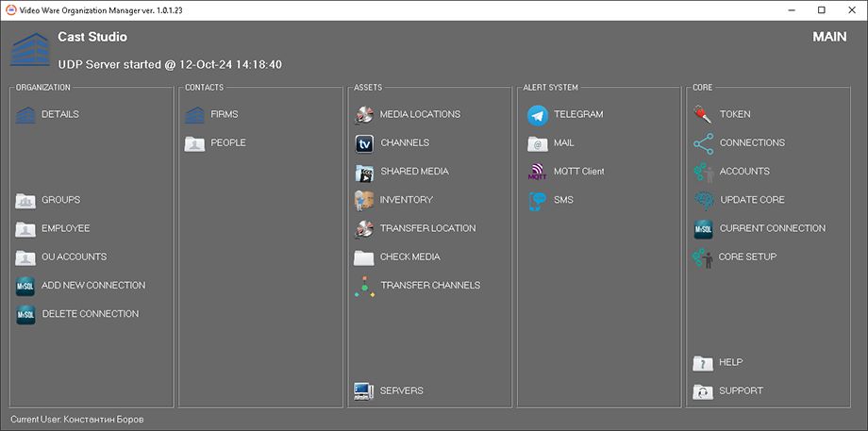Open the Telegram paper plane icon

pyautogui.click(x=538, y=115)
